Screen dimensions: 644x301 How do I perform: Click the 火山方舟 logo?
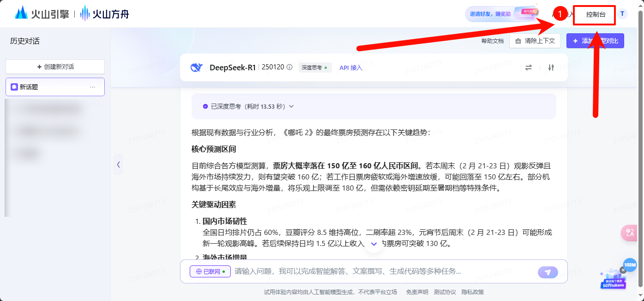(x=104, y=13)
